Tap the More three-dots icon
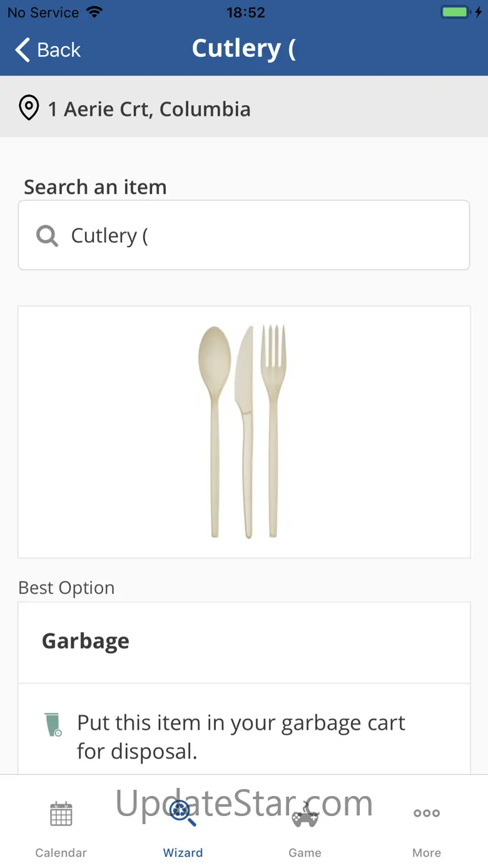Image resolution: width=488 pixels, height=868 pixels. (x=427, y=814)
